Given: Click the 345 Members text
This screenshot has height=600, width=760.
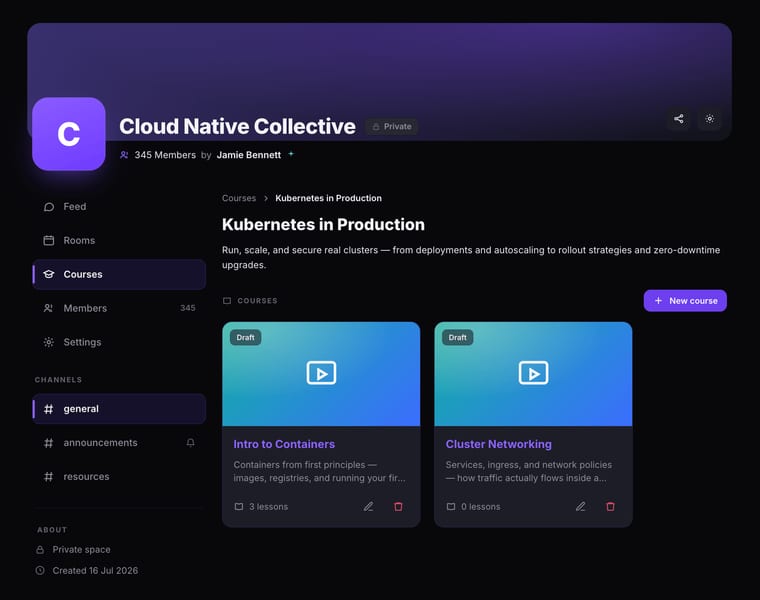Looking at the screenshot, I should pos(165,155).
